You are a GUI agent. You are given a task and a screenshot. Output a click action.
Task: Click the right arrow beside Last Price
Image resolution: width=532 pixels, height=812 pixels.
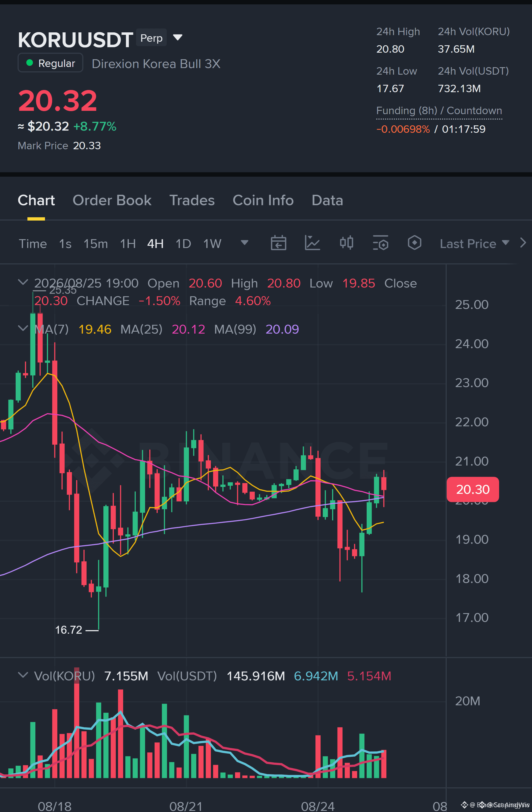coord(523,243)
